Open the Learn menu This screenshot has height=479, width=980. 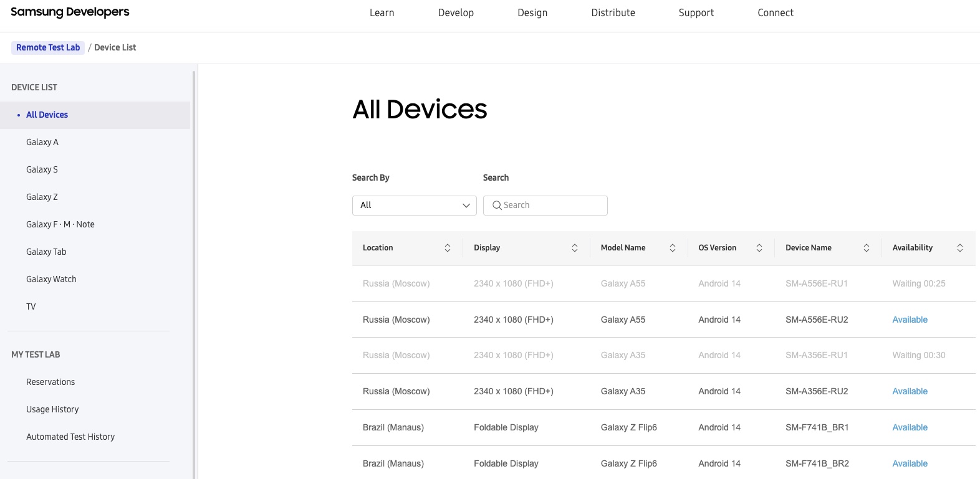382,13
